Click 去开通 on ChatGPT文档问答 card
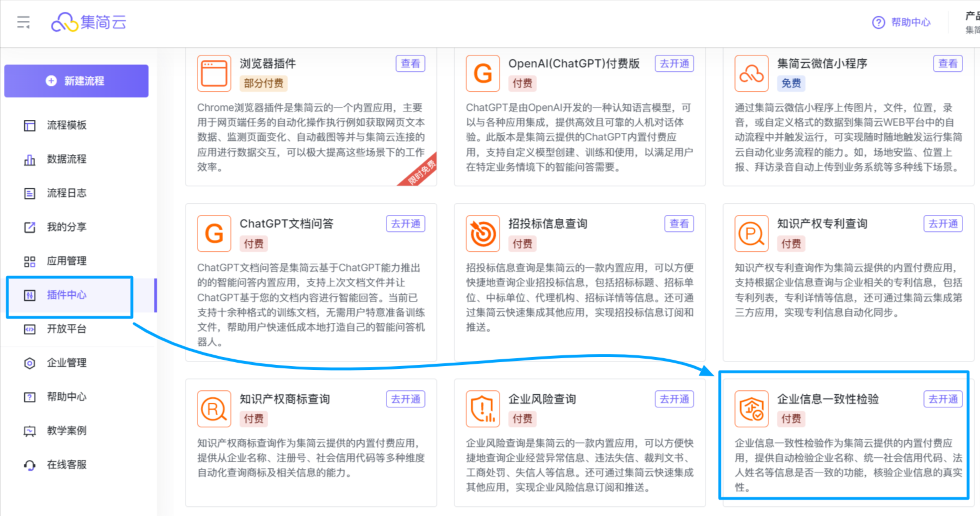 pyautogui.click(x=405, y=224)
